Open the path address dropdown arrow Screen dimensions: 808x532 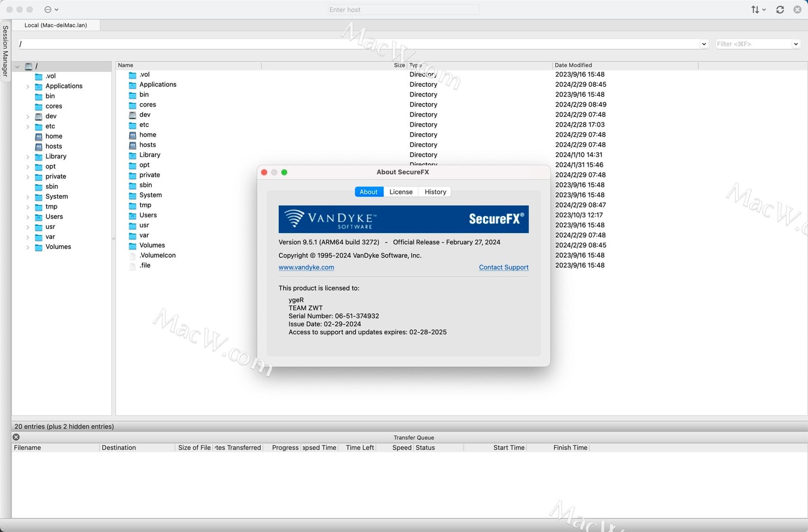tap(704, 44)
